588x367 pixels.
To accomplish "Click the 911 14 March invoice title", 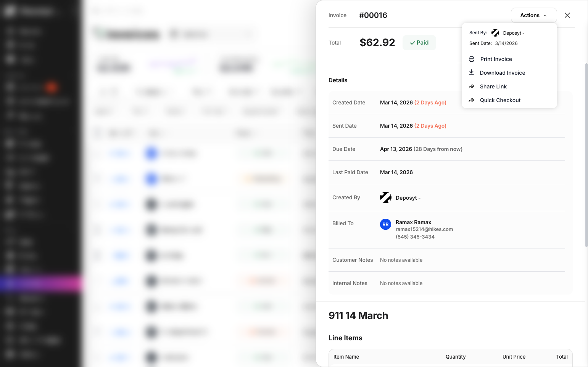I will [x=358, y=316].
